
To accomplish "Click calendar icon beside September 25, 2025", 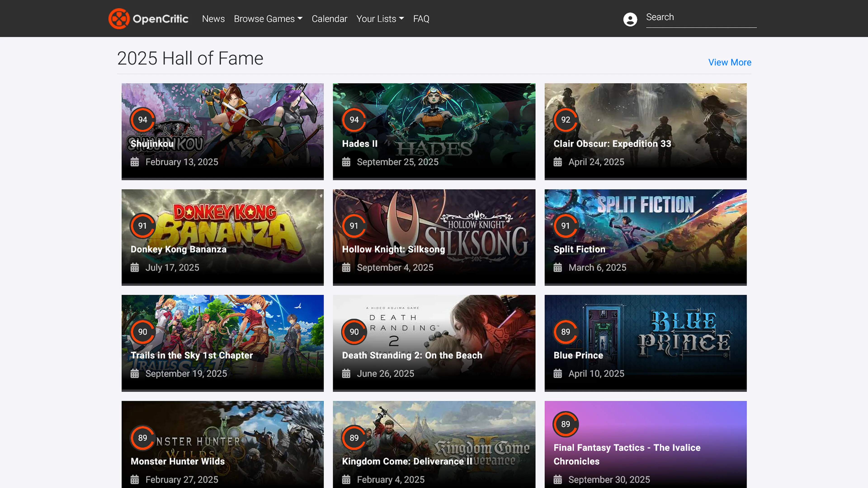I will pyautogui.click(x=346, y=162).
